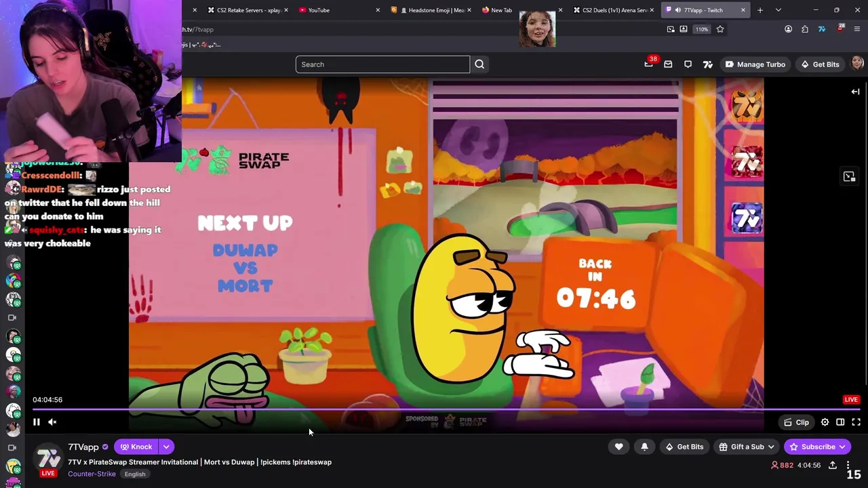Image resolution: width=868 pixels, height=488 pixels.
Task: Open the list all tabs chevron
Action: tap(778, 10)
